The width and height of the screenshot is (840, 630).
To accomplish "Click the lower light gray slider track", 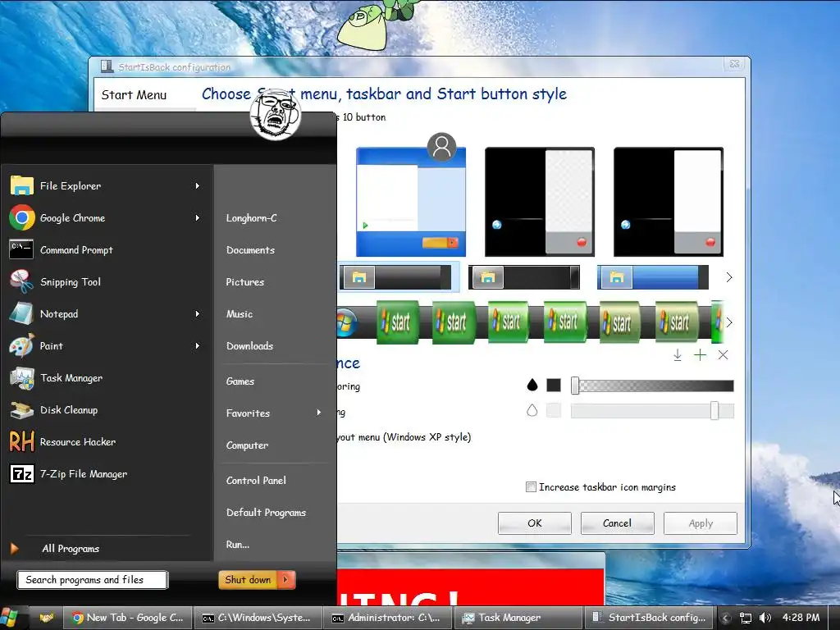I will pyautogui.click(x=652, y=411).
